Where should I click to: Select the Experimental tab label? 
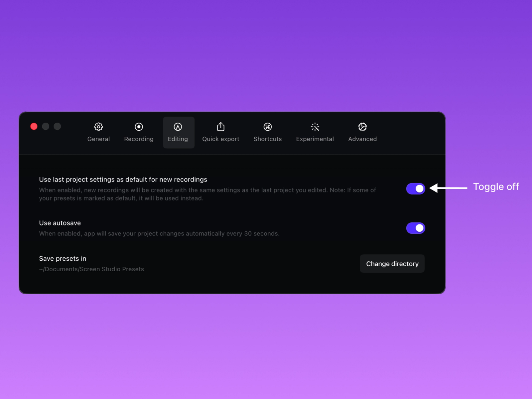click(315, 139)
